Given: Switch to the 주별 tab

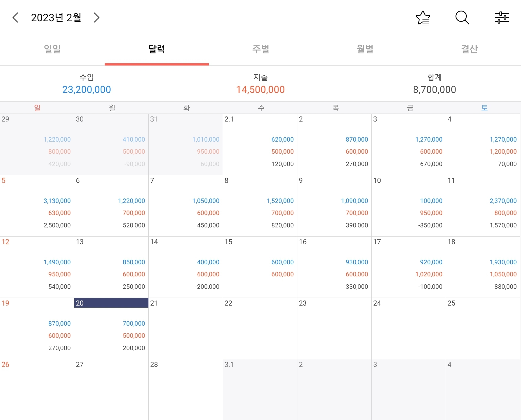Looking at the screenshot, I should pos(261,49).
